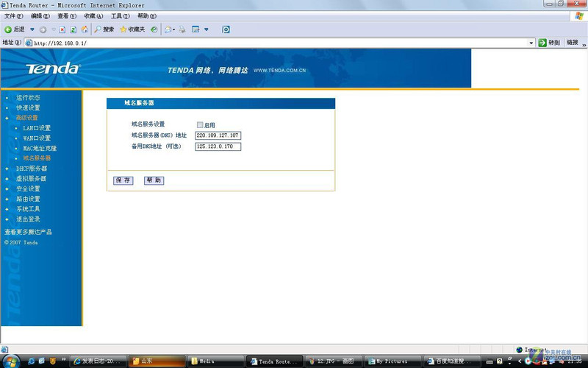Image resolution: width=588 pixels, height=368 pixels.
Task: Go back with the 后退 button
Action: click(x=14, y=29)
